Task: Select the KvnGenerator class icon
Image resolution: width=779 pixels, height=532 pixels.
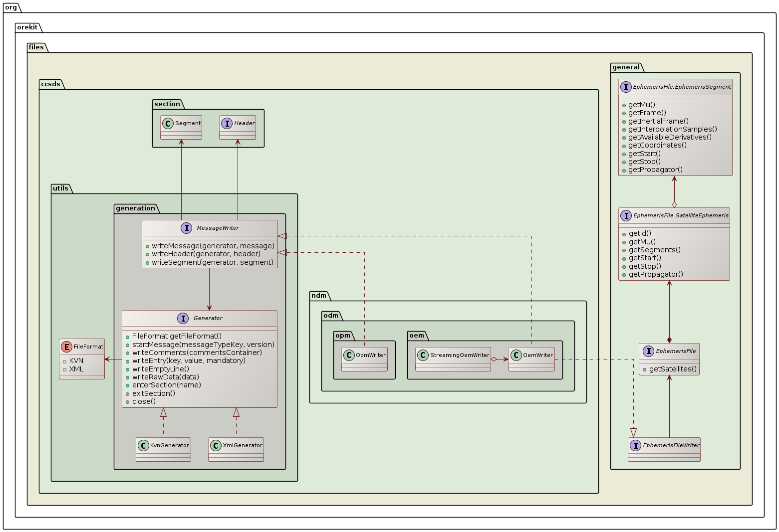Action: point(143,446)
